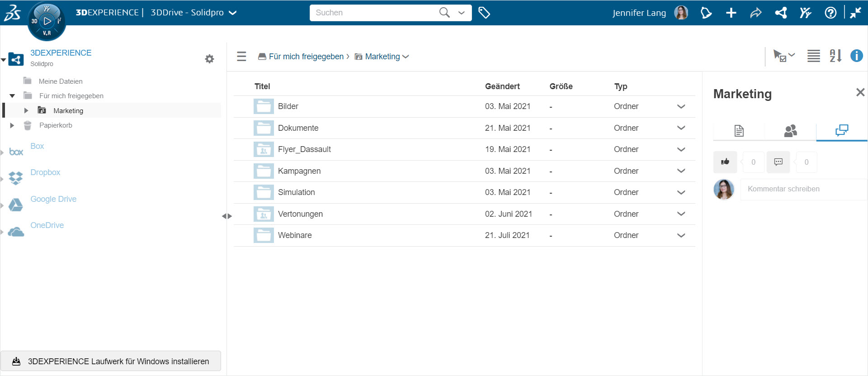
Task: Open actions chevron for Simulation row
Action: (681, 192)
